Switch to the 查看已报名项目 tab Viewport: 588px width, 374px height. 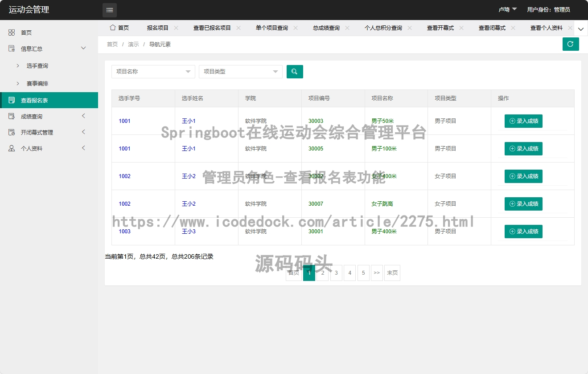pyautogui.click(x=212, y=28)
